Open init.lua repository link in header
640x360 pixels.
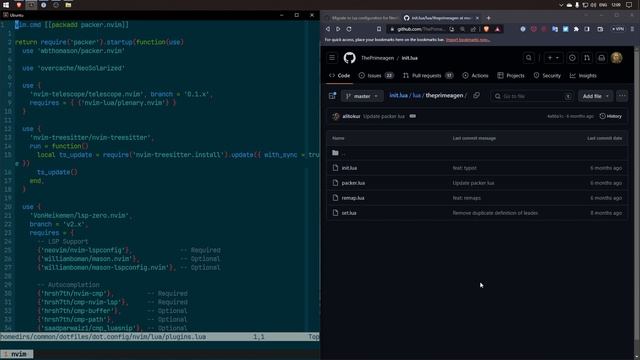click(409, 58)
